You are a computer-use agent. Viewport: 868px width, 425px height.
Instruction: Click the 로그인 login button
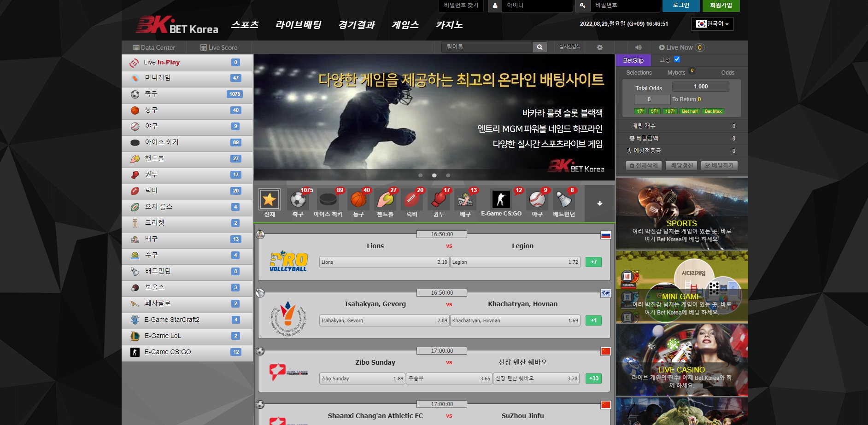coord(681,6)
